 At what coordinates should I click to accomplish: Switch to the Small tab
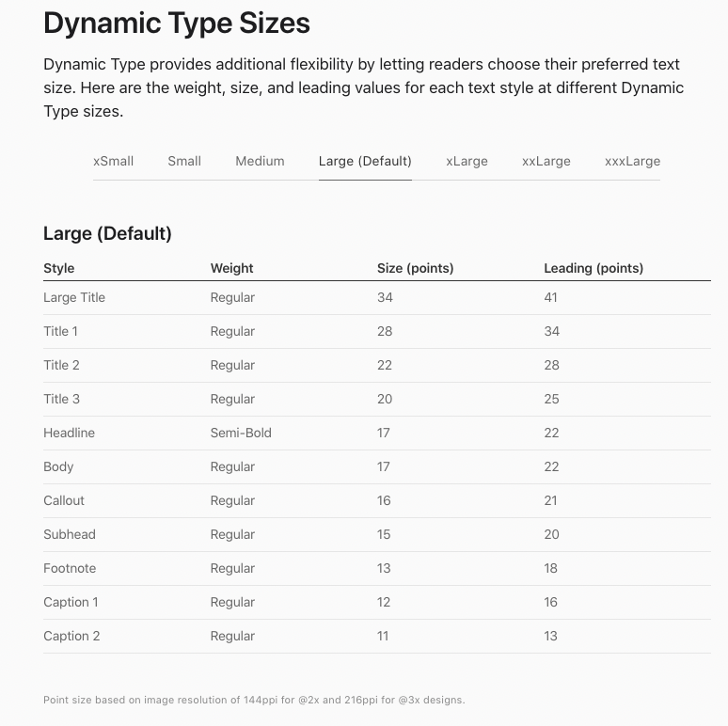[x=184, y=161]
